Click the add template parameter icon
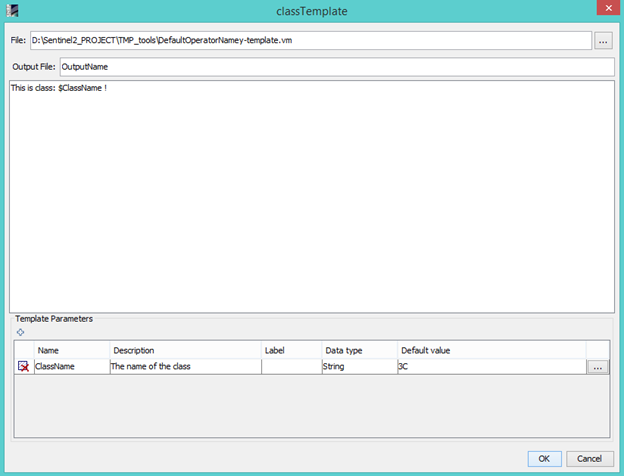The height and width of the screenshot is (476, 624). (x=21, y=331)
